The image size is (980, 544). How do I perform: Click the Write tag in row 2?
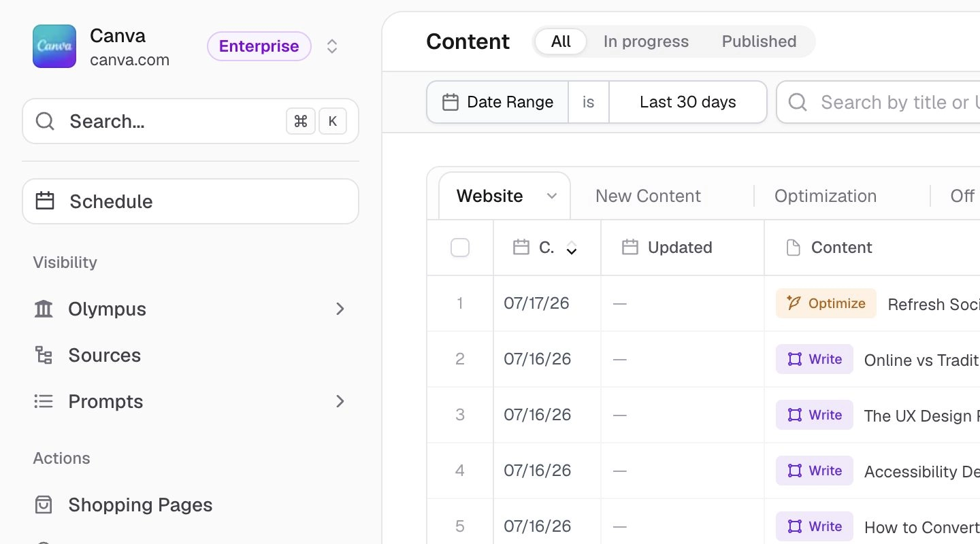point(815,359)
